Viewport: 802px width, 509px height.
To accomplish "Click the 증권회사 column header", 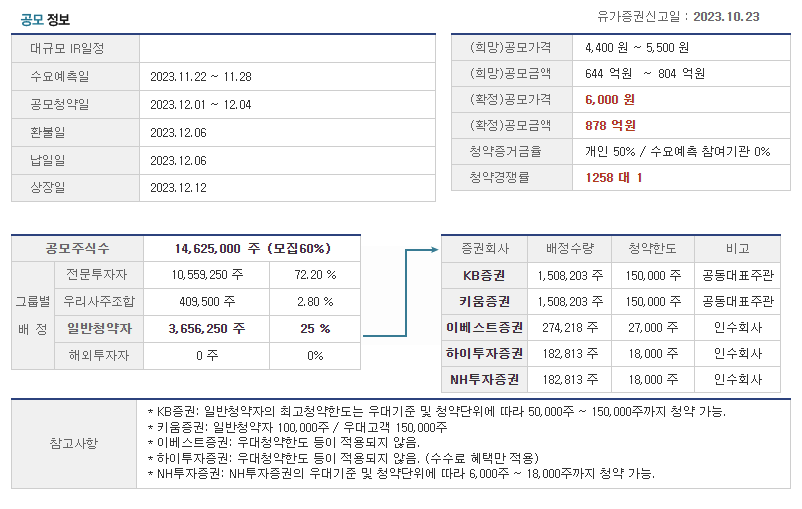I will point(485,249).
